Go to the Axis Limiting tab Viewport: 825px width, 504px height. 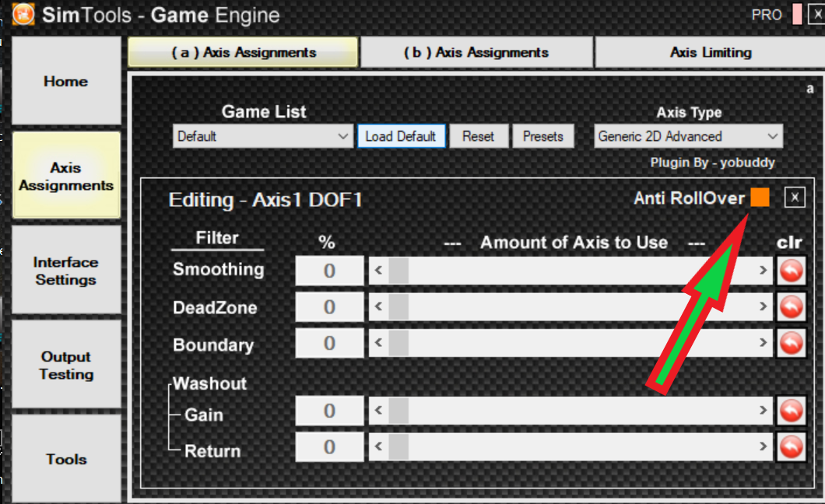point(711,52)
